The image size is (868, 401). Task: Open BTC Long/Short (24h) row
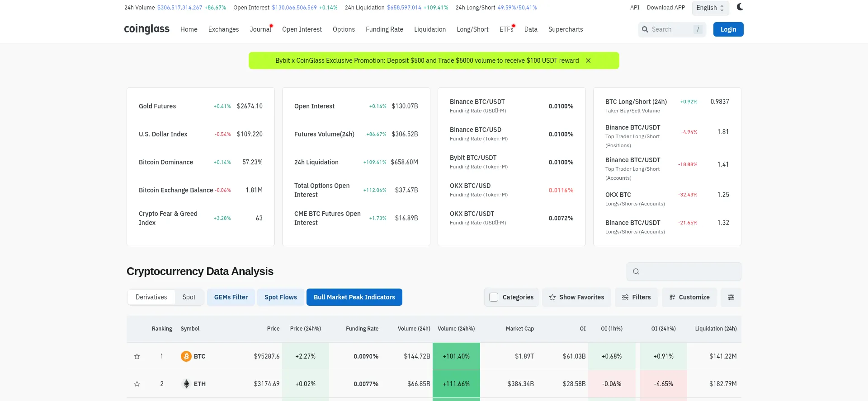667,106
